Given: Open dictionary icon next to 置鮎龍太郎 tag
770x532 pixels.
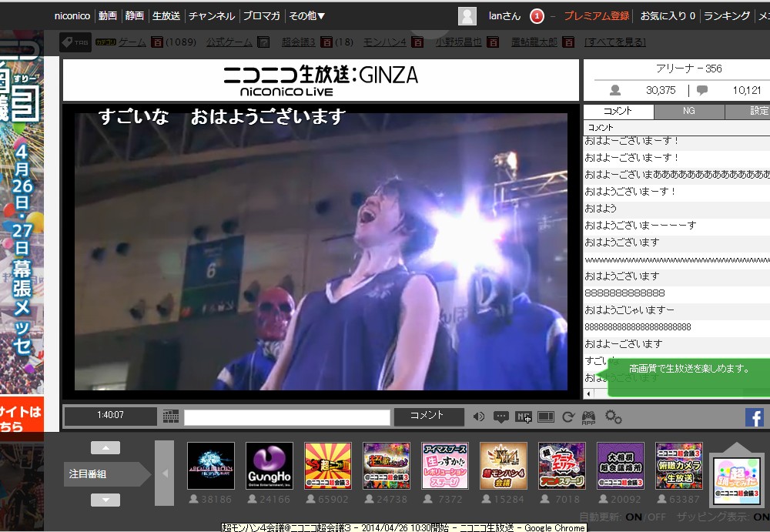Looking at the screenshot, I should point(568,42).
